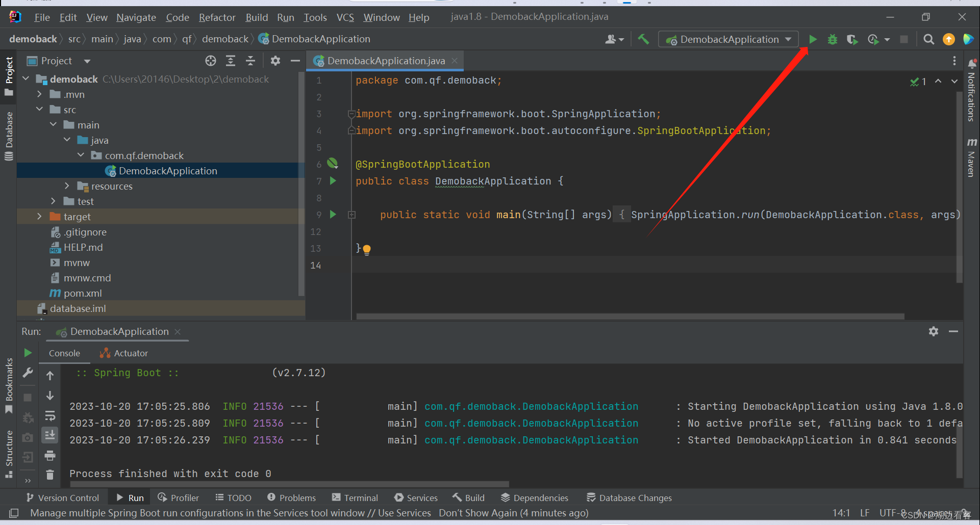
Task: Toggle soft-wrap in the console
Action: [50, 416]
